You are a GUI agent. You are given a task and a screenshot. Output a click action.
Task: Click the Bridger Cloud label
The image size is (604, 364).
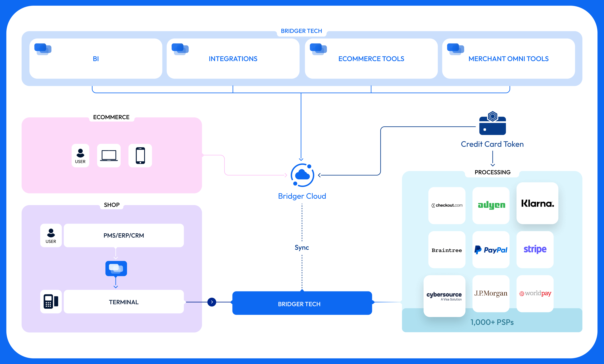point(302,196)
